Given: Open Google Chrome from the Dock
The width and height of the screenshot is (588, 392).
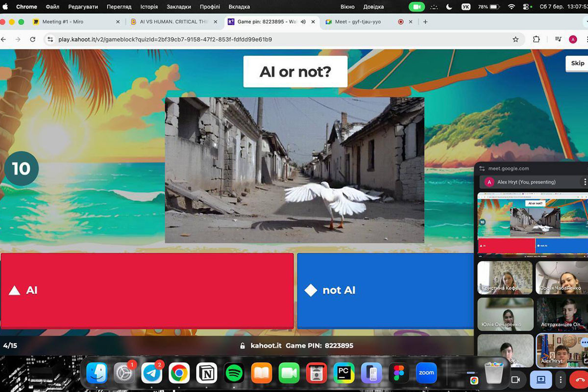Looking at the screenshot, I should (179, 373).
